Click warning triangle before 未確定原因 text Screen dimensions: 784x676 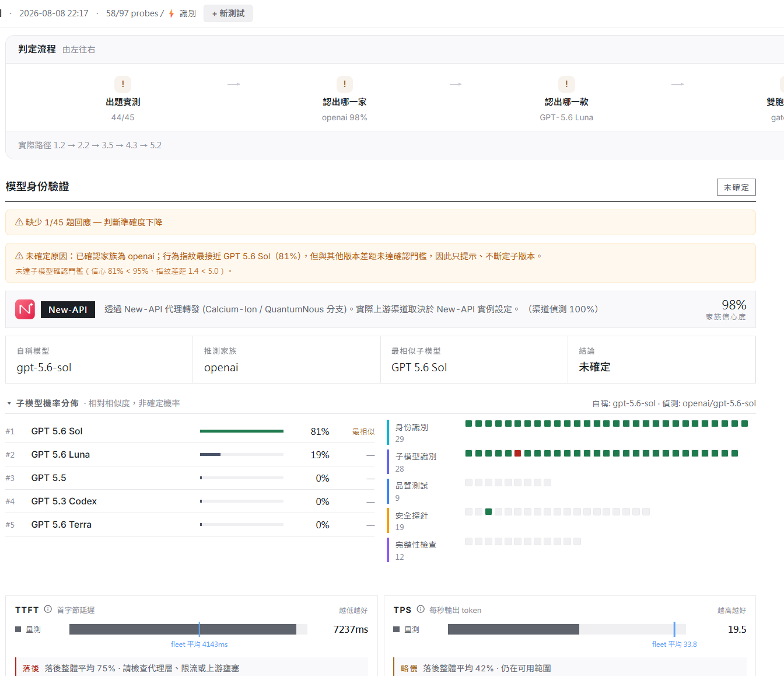tap(19, 256)
